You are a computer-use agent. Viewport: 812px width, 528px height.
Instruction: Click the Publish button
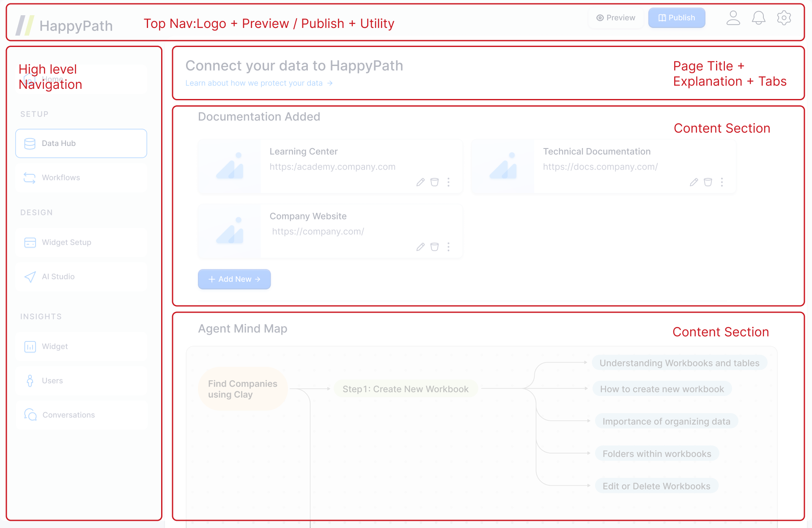677,18
